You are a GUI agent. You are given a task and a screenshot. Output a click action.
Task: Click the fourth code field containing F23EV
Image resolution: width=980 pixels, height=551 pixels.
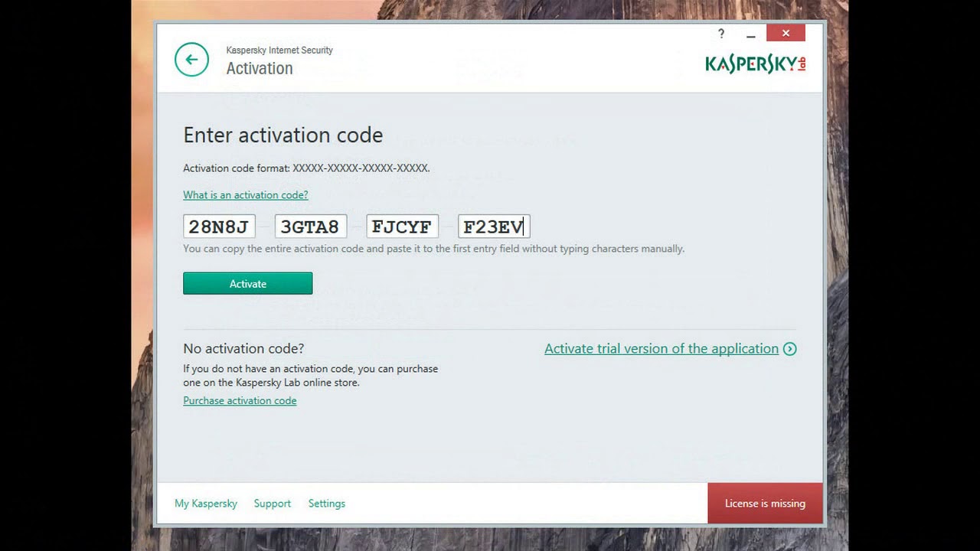coord(494,227)
